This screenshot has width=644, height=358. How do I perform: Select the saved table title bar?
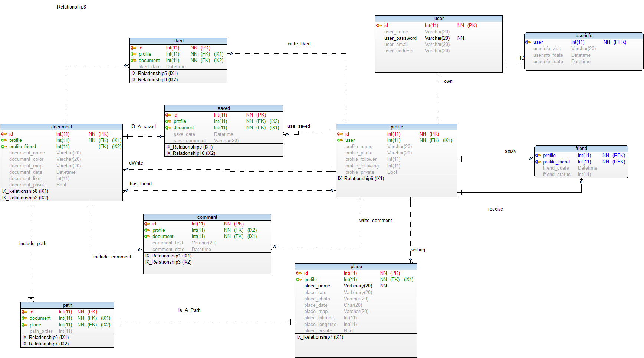click(224, 108)
